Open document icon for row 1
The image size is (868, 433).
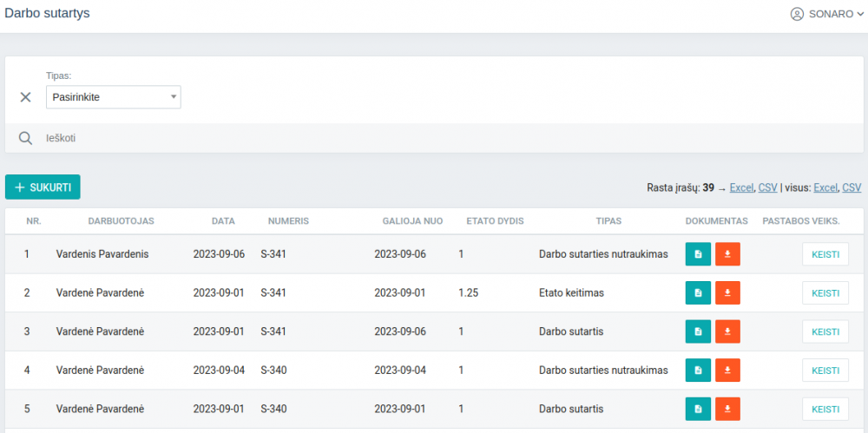tap(698, 254)
